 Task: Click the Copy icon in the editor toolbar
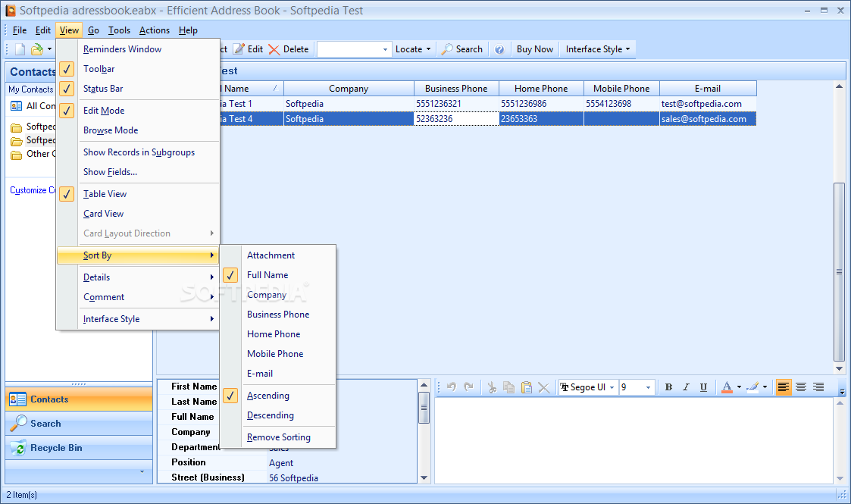509,387
